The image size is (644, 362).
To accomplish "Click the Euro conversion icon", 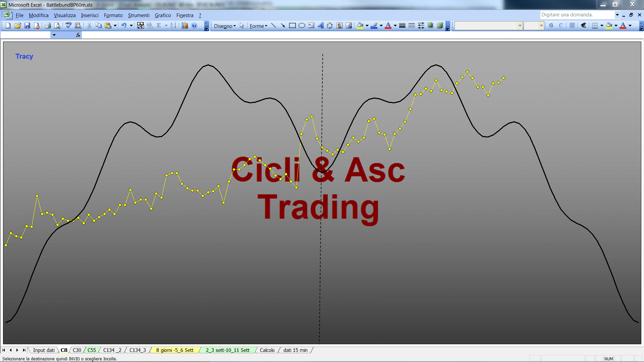I will point(141,25).
